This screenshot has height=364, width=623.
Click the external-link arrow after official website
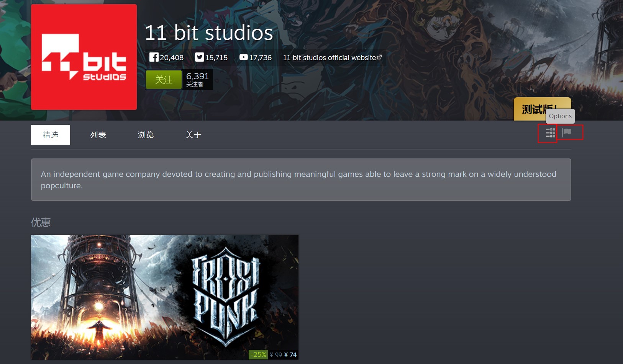point(379,57)
